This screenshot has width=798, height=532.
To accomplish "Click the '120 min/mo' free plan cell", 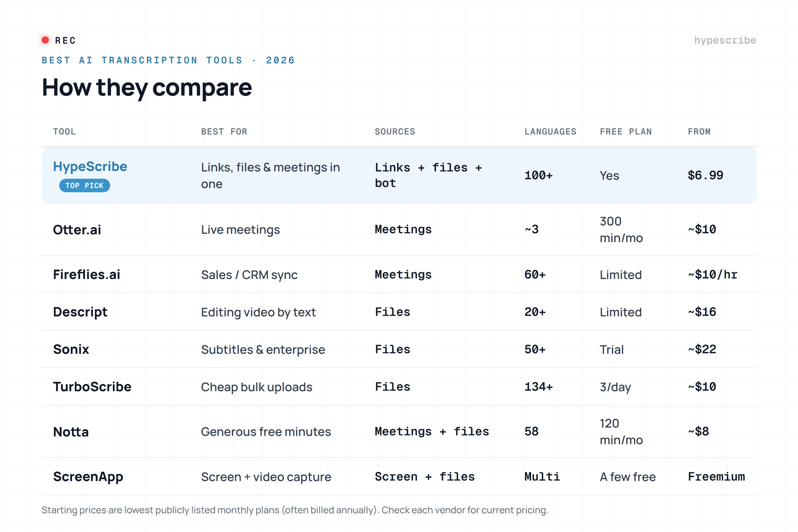I will tap(621, 432).
